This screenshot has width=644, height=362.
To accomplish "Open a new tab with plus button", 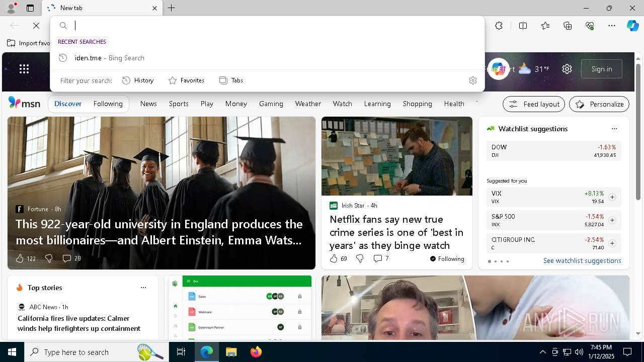I will pos(172,8).
